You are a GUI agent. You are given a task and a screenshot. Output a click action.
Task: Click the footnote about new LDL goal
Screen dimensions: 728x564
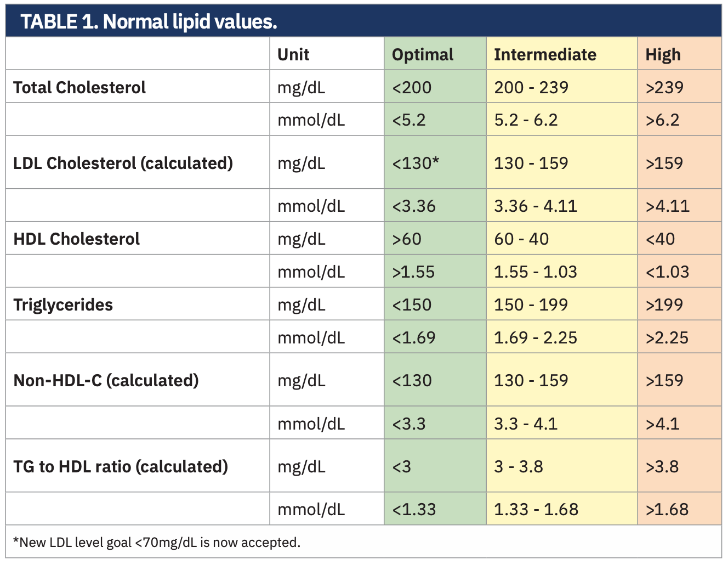(157, 543)
